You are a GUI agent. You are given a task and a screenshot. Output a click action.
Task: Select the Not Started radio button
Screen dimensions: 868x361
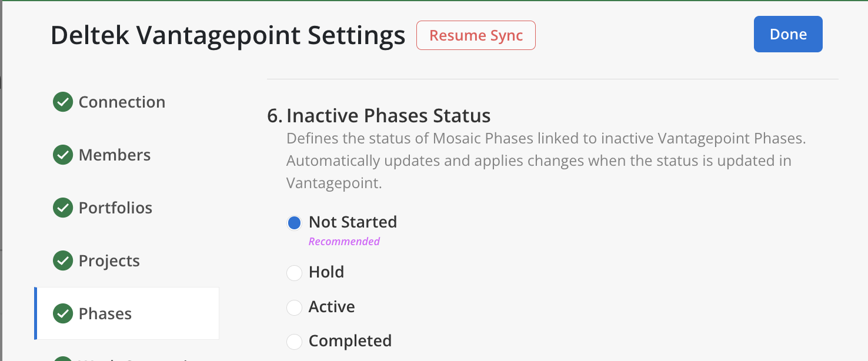[x=294, y=223]
